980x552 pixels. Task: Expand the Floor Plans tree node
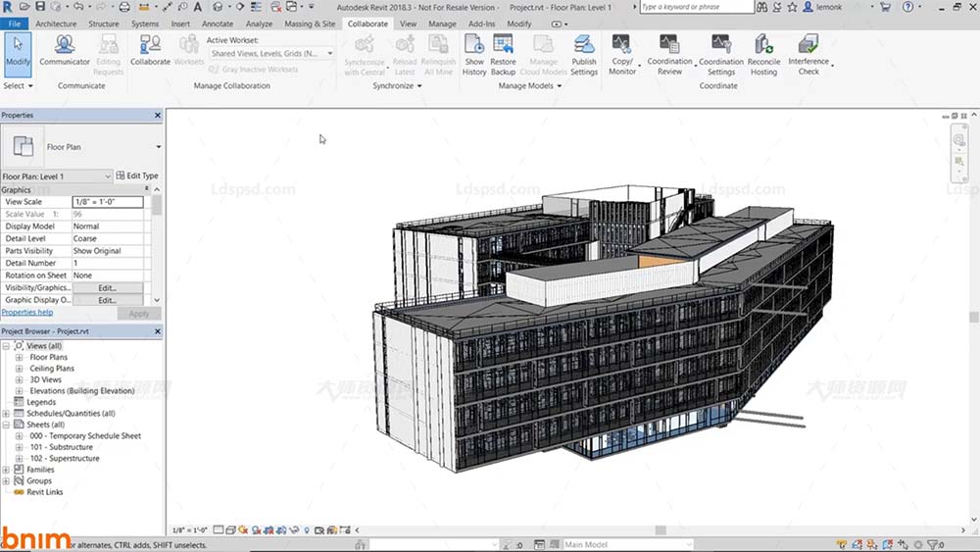19,357
